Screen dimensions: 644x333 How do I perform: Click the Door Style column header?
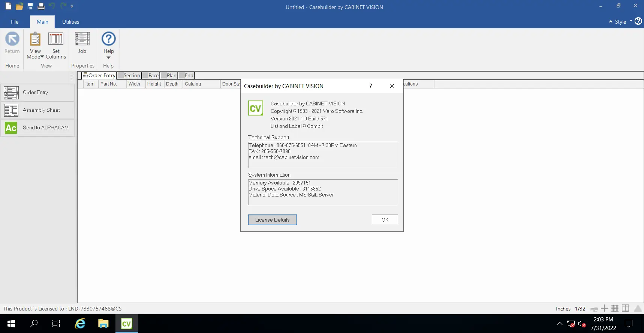[231, 84]
